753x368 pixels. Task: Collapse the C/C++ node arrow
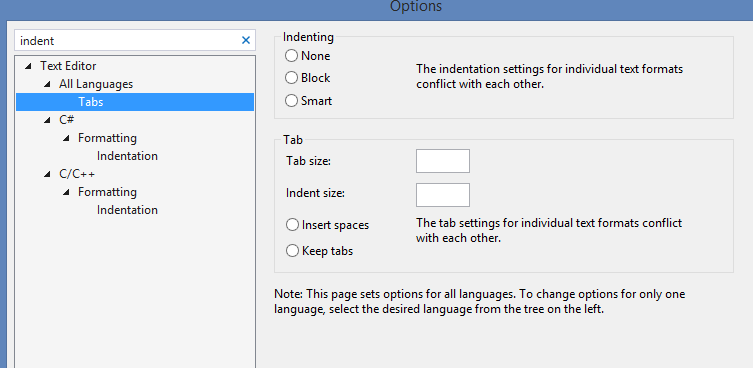(x=47, y=174)
